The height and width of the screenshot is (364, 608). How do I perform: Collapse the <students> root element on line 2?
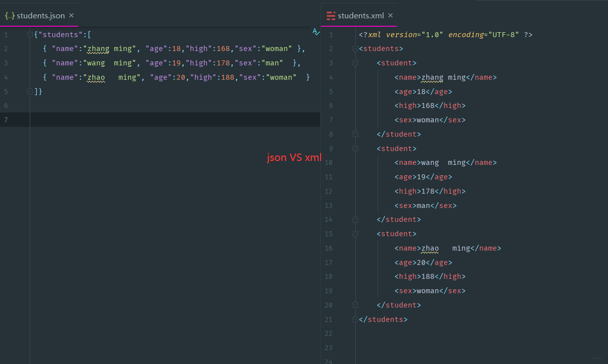pyautogui.click(x=355, y=49)
